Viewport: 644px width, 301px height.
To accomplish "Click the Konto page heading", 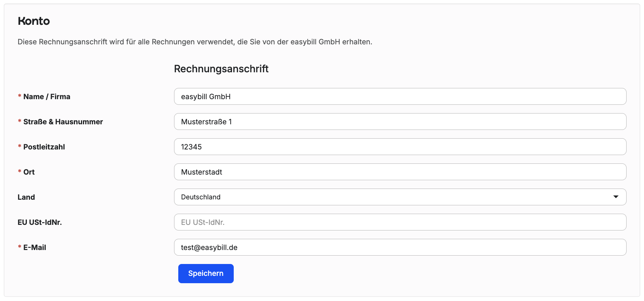I will coord(34,21).
